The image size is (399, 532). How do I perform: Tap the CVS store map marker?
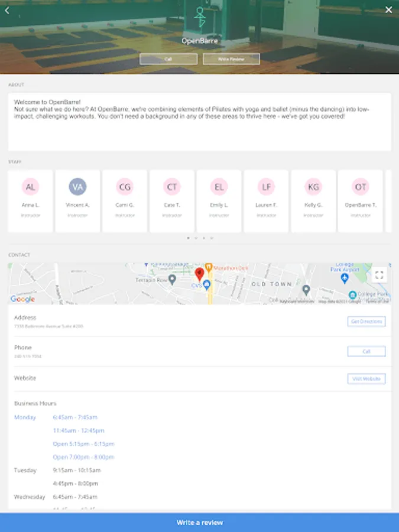pyautogui.click(x=206, y=286)
